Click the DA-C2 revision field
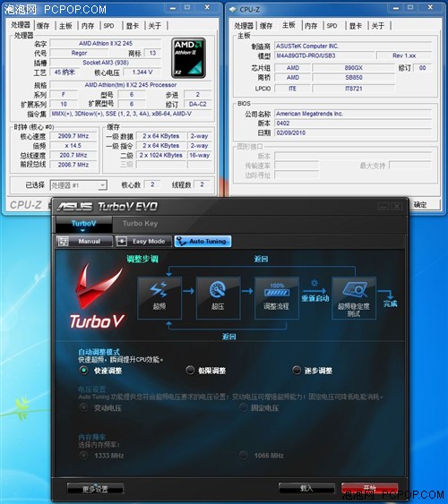448x504 pixels. (198, 104)
